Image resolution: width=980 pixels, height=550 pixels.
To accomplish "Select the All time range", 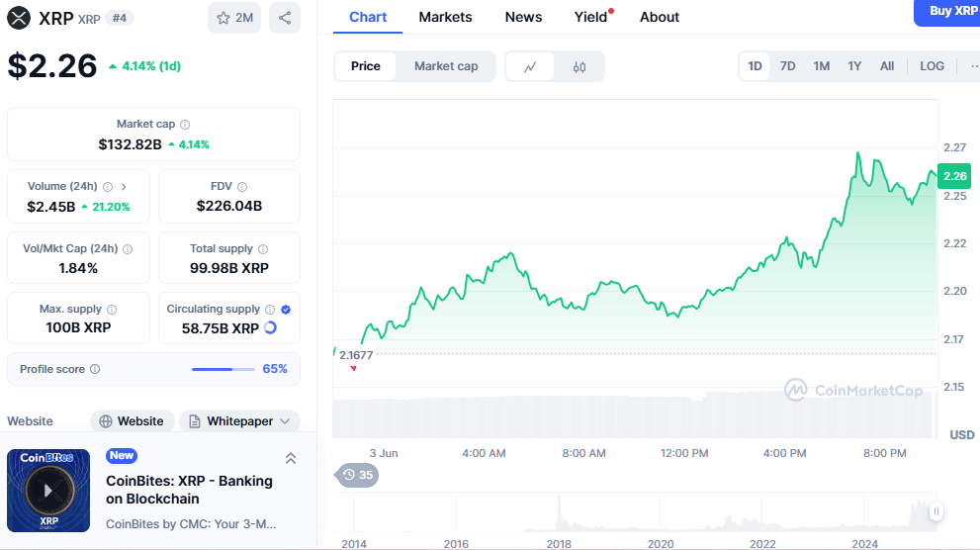I will point(887,66).
